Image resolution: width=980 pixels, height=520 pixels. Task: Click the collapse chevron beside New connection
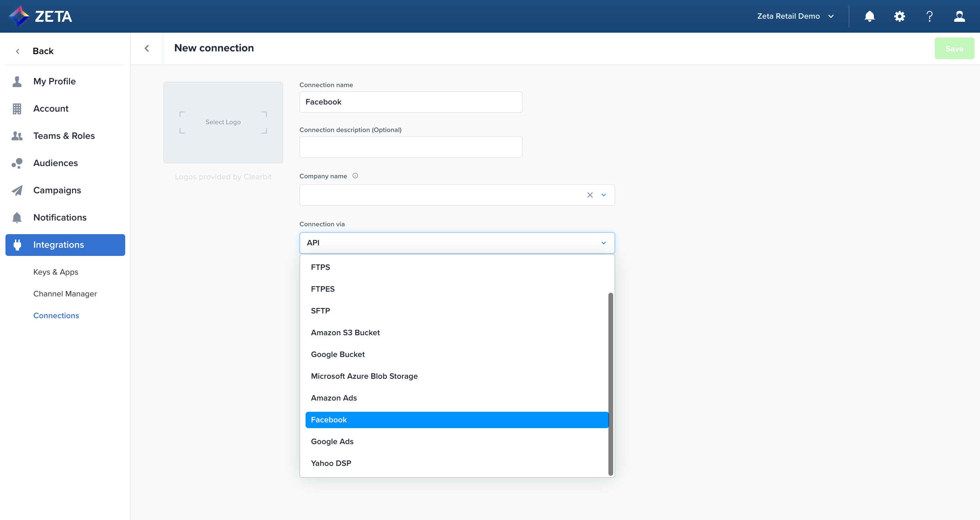pos(147,48)
